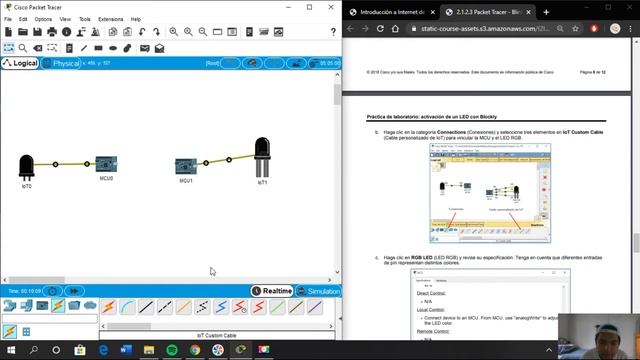
Task: Select the MCU0 board on canvas
Action: pyautogui.click(x=106, y=164)
